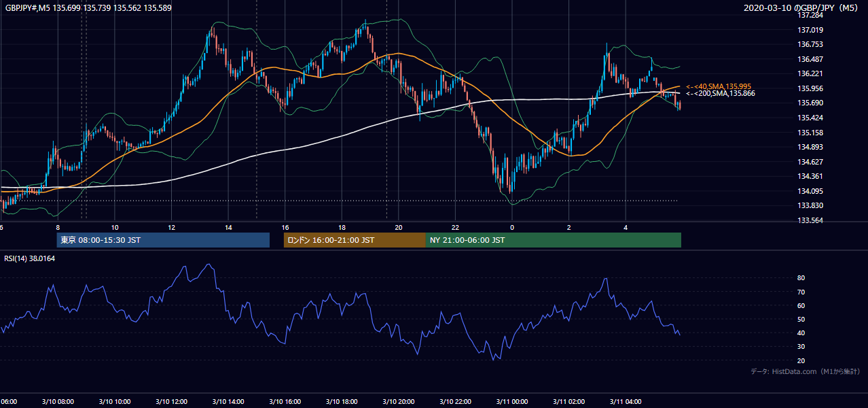
Task: Click the 3/10 14:00 time label
Action: 229,402
